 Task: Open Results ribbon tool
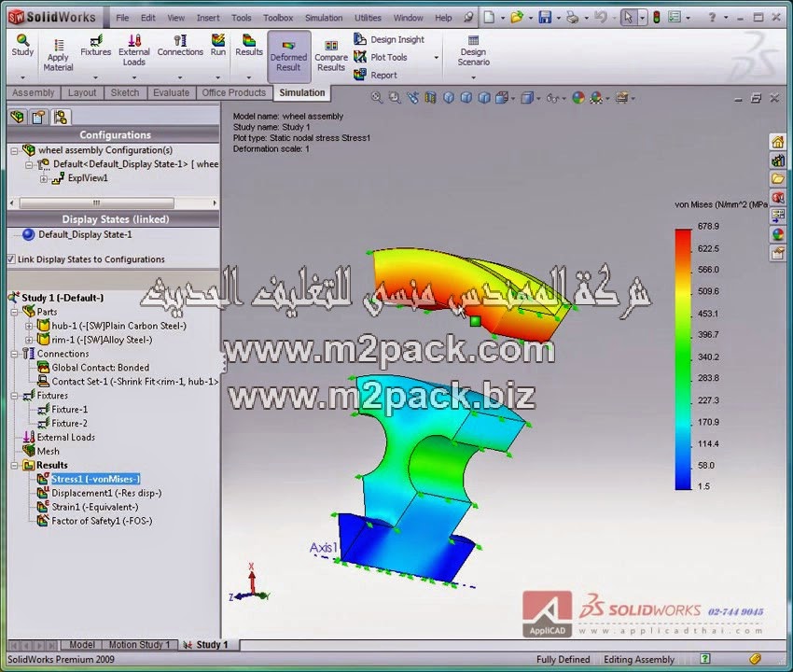click(249, 45)
